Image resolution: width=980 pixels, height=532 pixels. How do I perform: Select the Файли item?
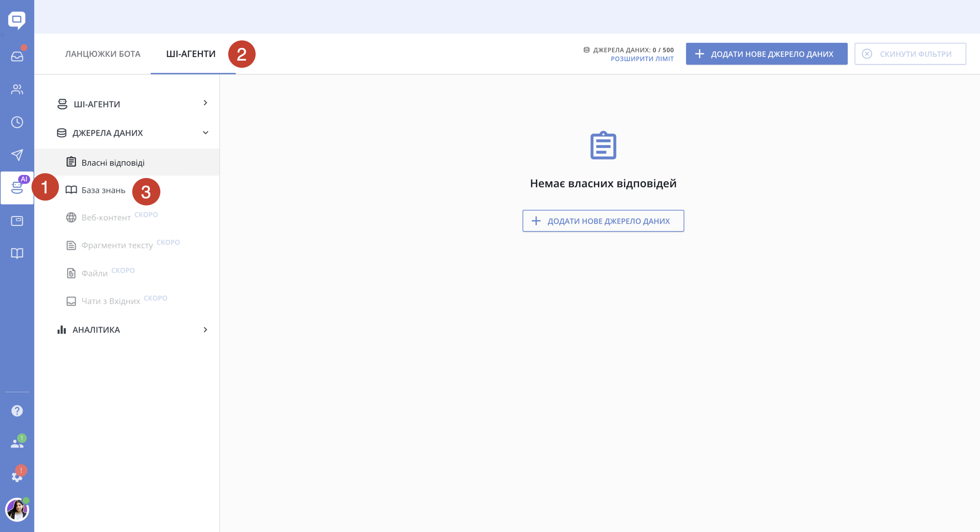tap(95, 273)
